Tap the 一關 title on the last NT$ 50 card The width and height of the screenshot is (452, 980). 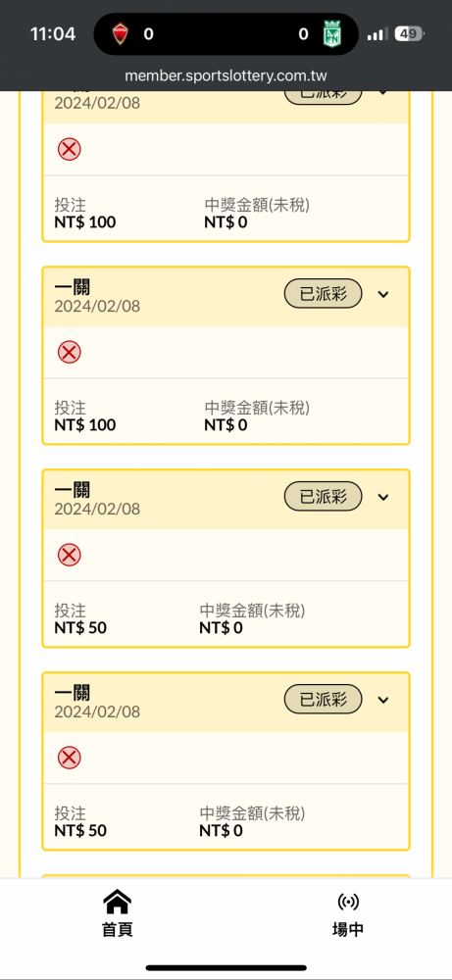point(72,693)
